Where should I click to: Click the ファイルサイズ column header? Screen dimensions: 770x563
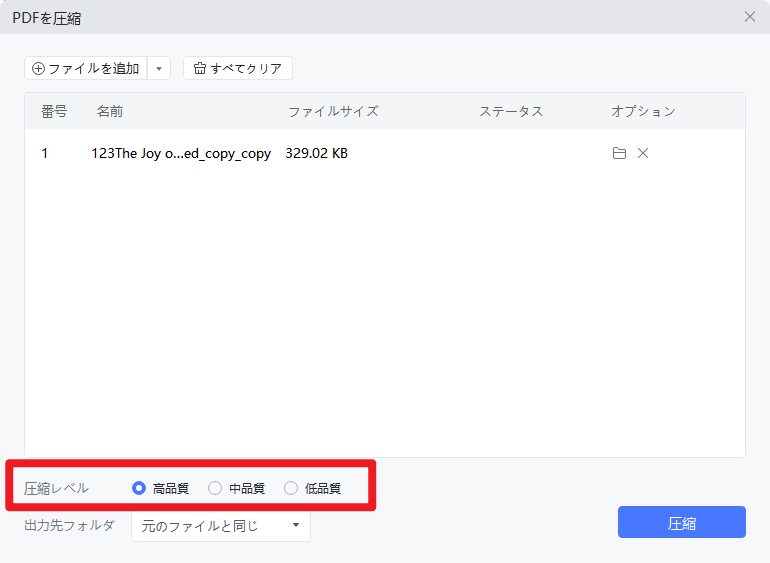(x=333, y=111)
